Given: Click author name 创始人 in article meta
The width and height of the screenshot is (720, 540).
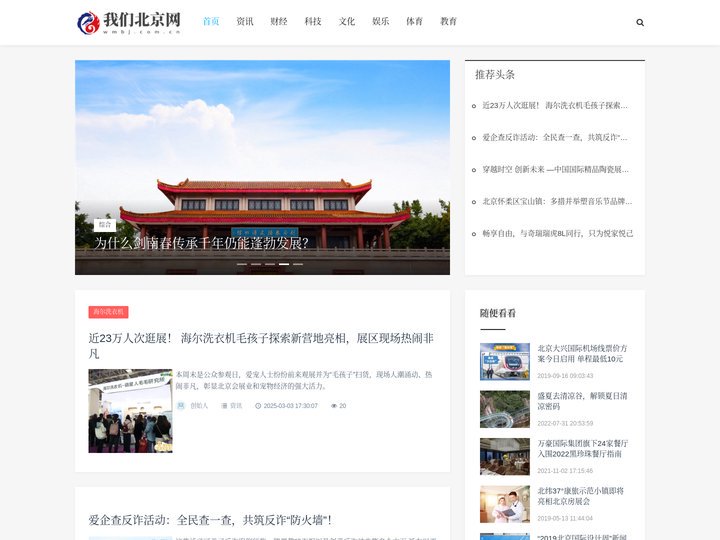Looking at the screenshot, I should [x=199, y=405].
